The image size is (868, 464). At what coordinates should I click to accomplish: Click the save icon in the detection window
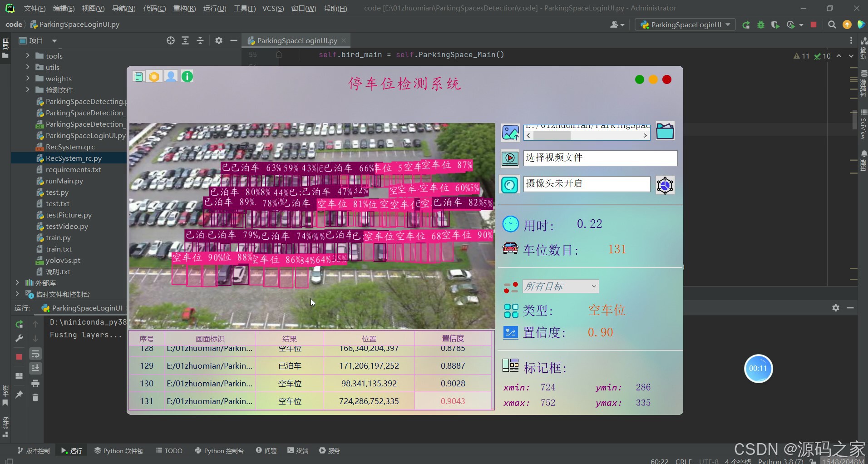pos(139,76)
